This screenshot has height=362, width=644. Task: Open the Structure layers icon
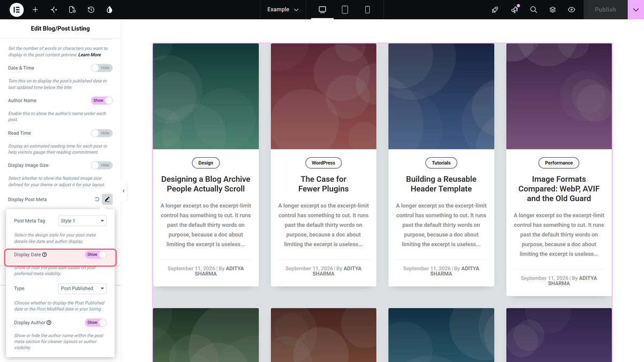click(552, 10)
